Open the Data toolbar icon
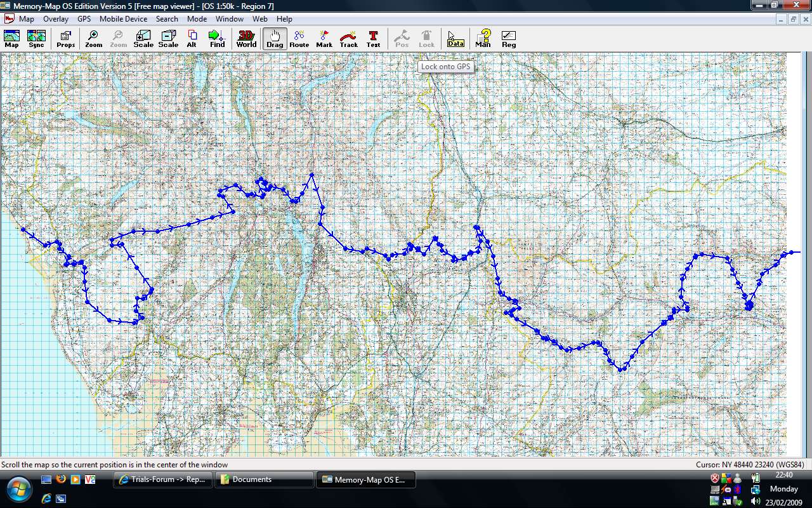This screenshot has width=812, height=508. (x=455, y=39)
